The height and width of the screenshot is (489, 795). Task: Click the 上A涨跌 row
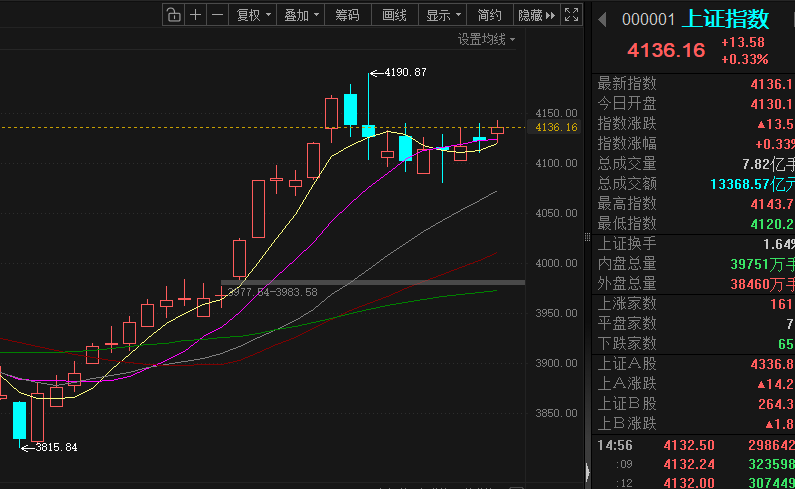tap(695, 383)
